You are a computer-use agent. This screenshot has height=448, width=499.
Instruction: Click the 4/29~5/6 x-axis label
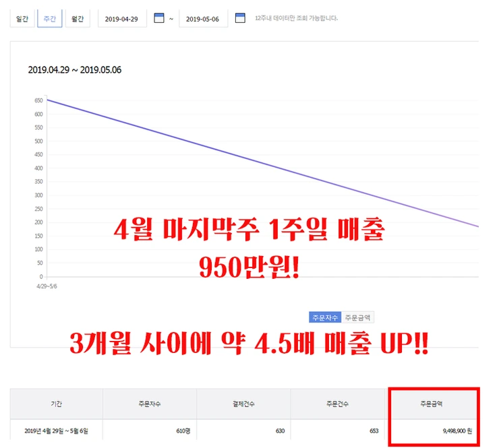point(47,286)
